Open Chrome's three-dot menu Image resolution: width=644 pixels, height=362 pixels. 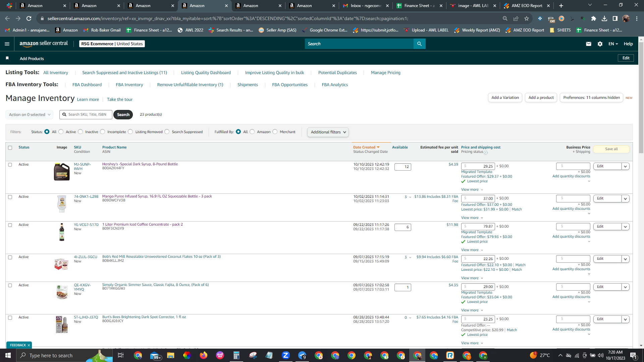(x=637, y=19)
